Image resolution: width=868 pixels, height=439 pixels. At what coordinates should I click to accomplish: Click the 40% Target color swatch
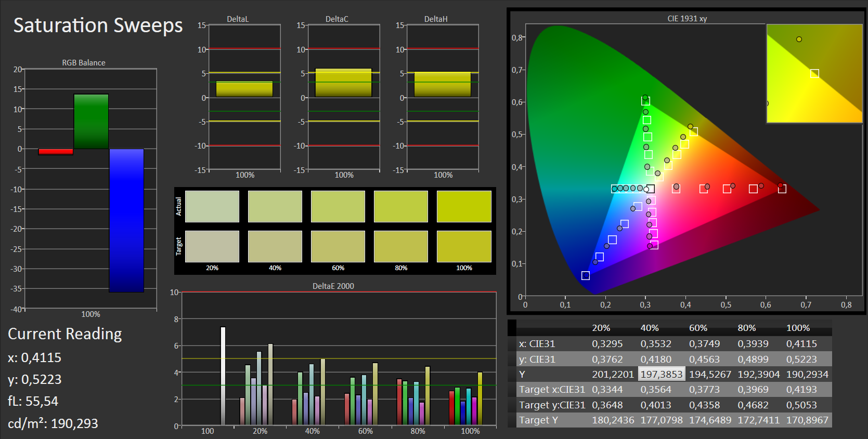click(x=275, y=246)
